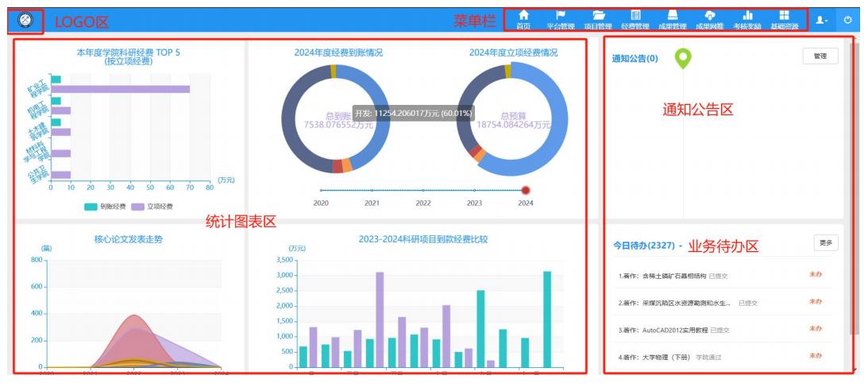Open 项目管理 folder icon
The image size is (868, 387).
pos(599,19)
